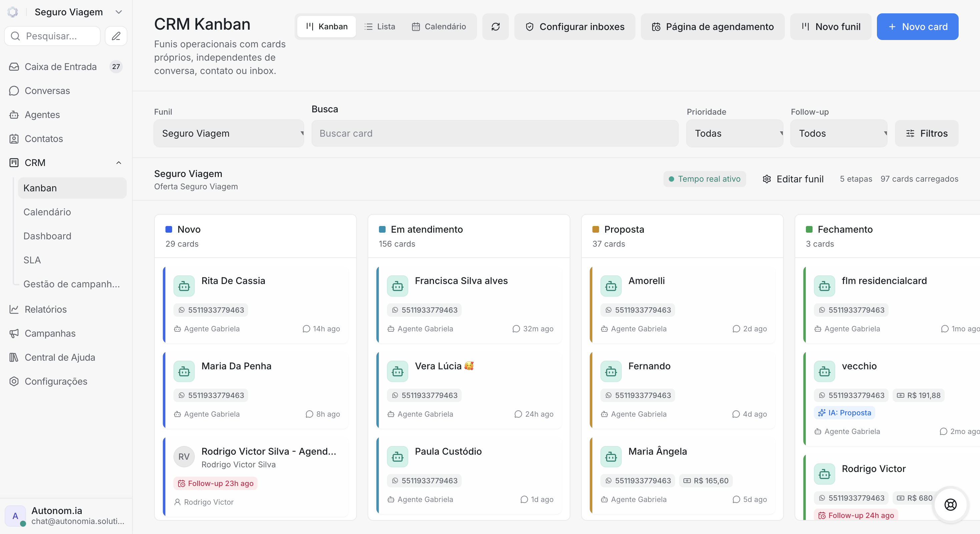Open the Funil dropdown showing Seguro Viagem
Viewport: 980px width, 534px height.
(x=228, y=133)
